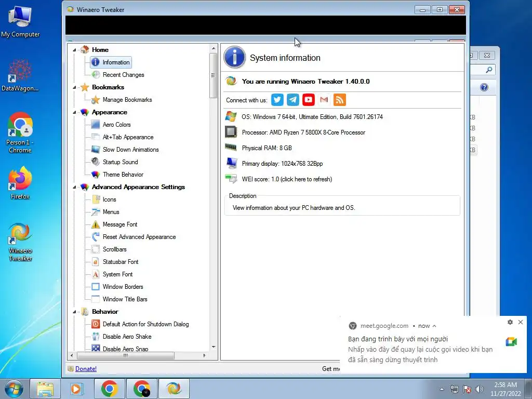Viewport: 532px width, 399px height.
Task: Select Default Action for Shutdown Dialog
Action: pyautogui.click(x=145, y=324)
